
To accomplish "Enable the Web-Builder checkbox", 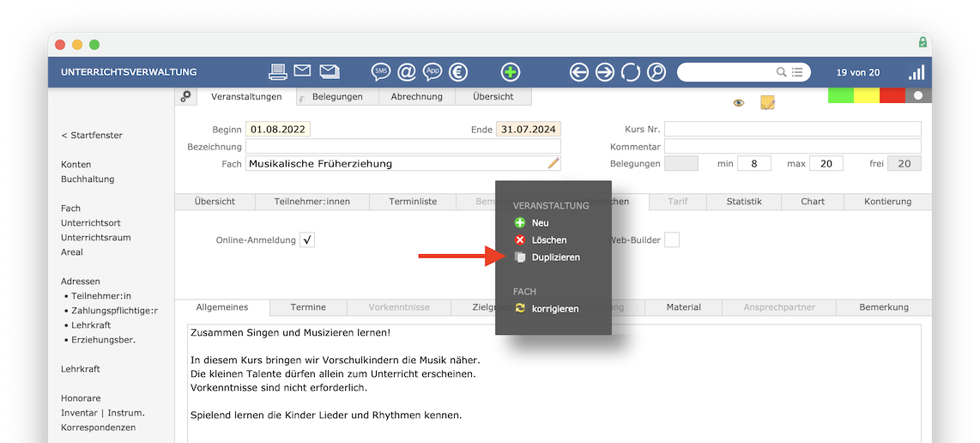I will (x=671, y=240).
